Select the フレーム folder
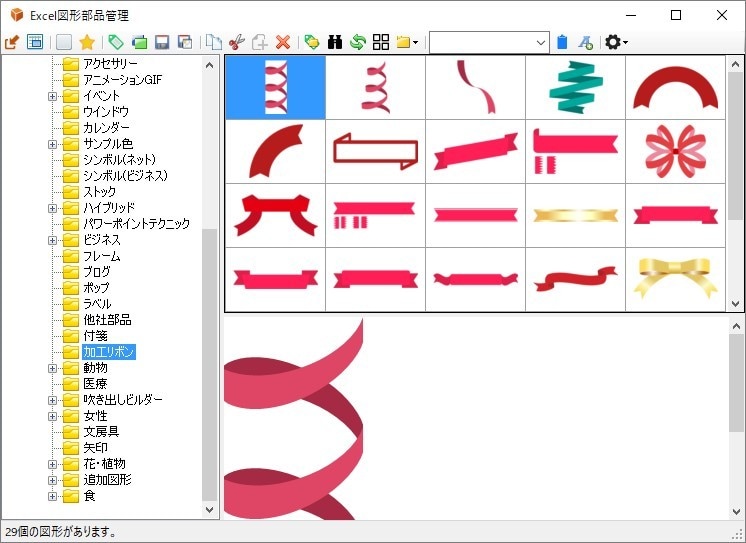 click(101, 257)
